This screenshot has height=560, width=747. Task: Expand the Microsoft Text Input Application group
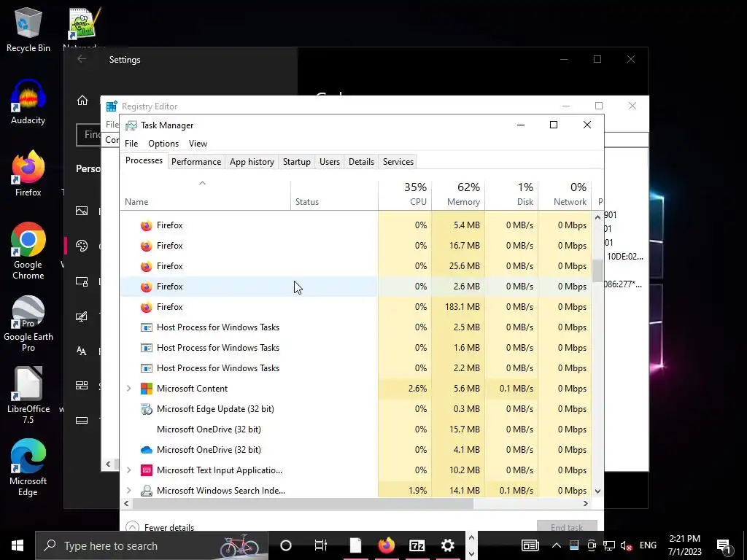128,470
